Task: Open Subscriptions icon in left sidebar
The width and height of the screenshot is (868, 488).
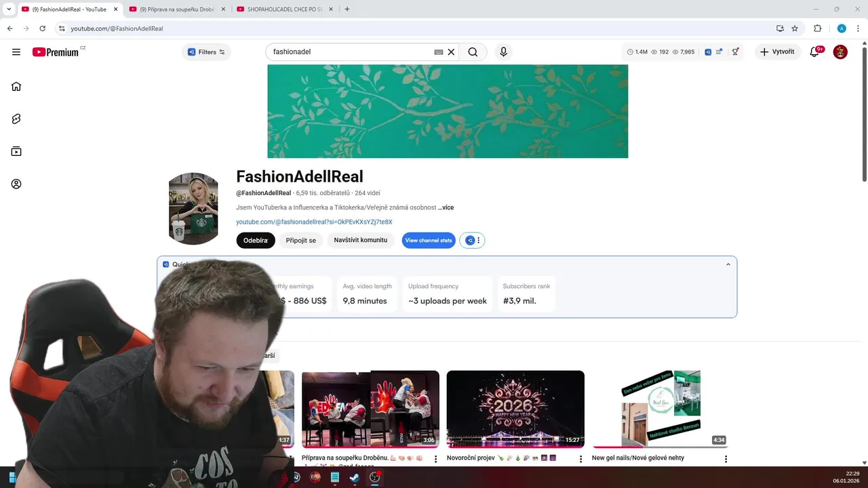Action: pyautogui.click(x=16, y=151)
